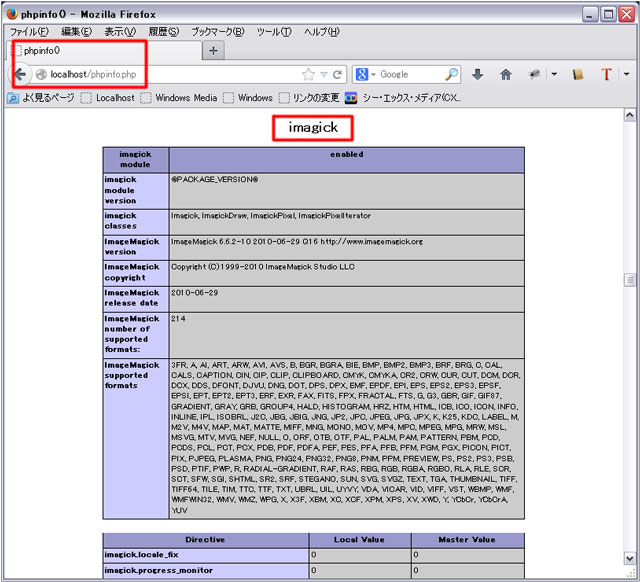The width and height of the screenshot is (640, 582).
Task: Open a new tab with plus button
Action: click(x=213, y=51)
